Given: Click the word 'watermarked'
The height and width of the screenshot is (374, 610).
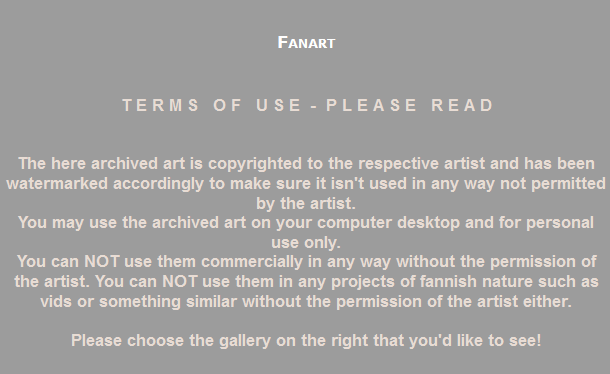Looking at the screenshot, I should (57, 184).
